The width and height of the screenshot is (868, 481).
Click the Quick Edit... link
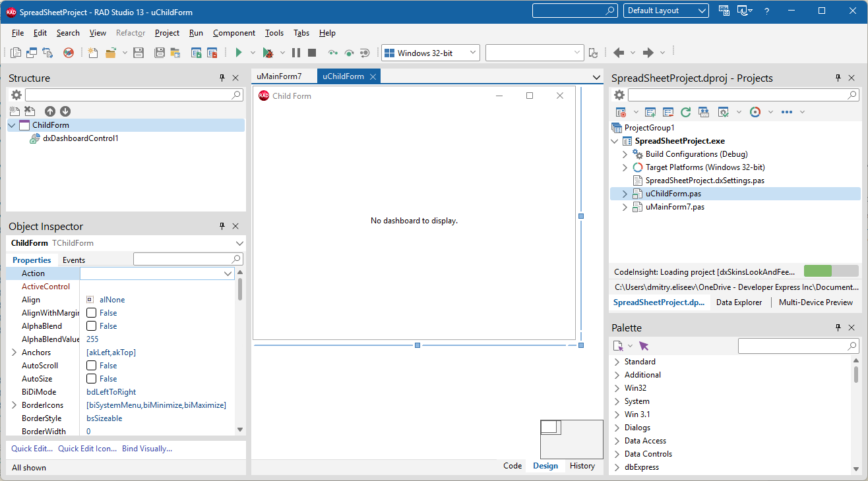pyautogui.click(x=32, y=449)
